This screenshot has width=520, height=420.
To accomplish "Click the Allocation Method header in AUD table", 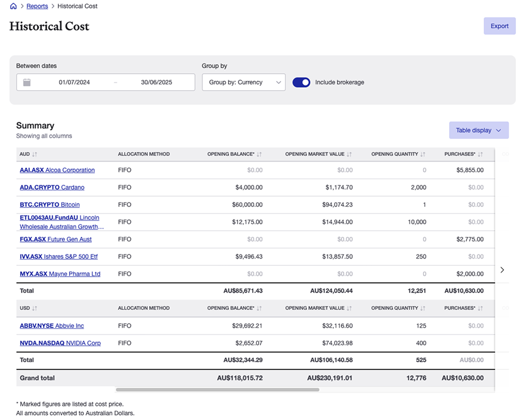I will click(x=143, y=154).
